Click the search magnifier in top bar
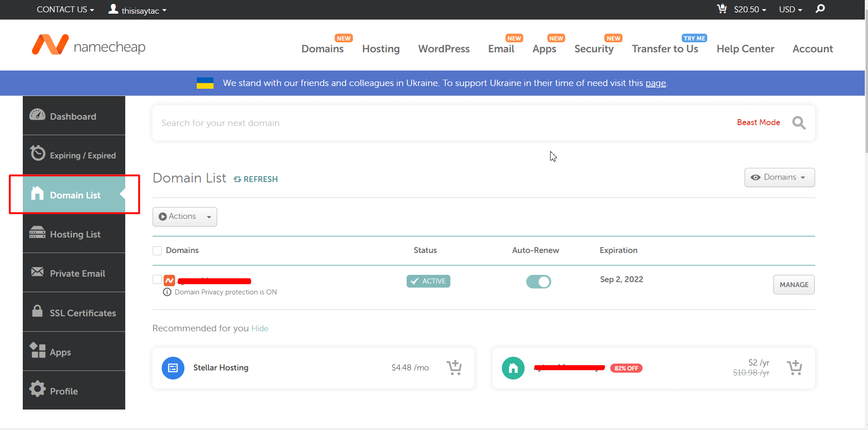The width and height of the screenshot is (868, 430). (820, 9)
